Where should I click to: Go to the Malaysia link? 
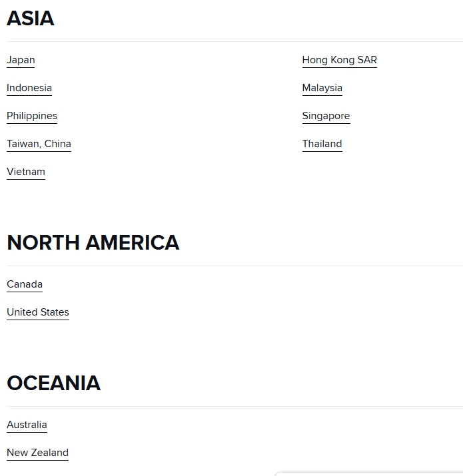coord(322,88)
